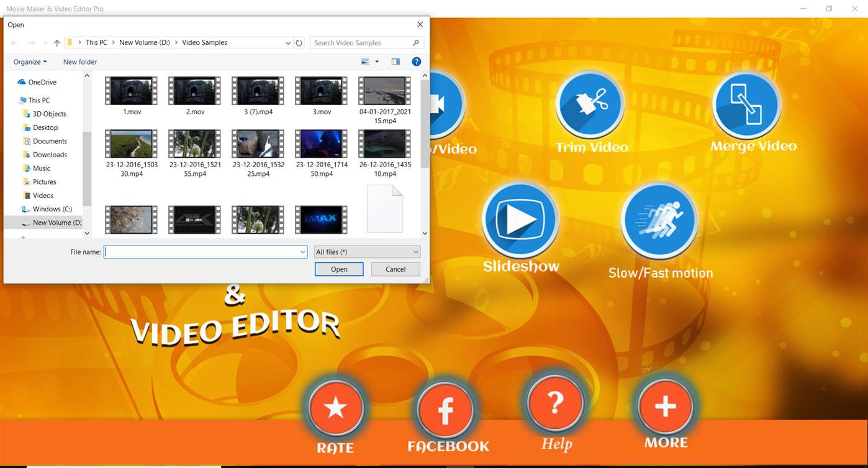Go back in Open dialog
The image size is (868, 468).
[x=14, y=43]
